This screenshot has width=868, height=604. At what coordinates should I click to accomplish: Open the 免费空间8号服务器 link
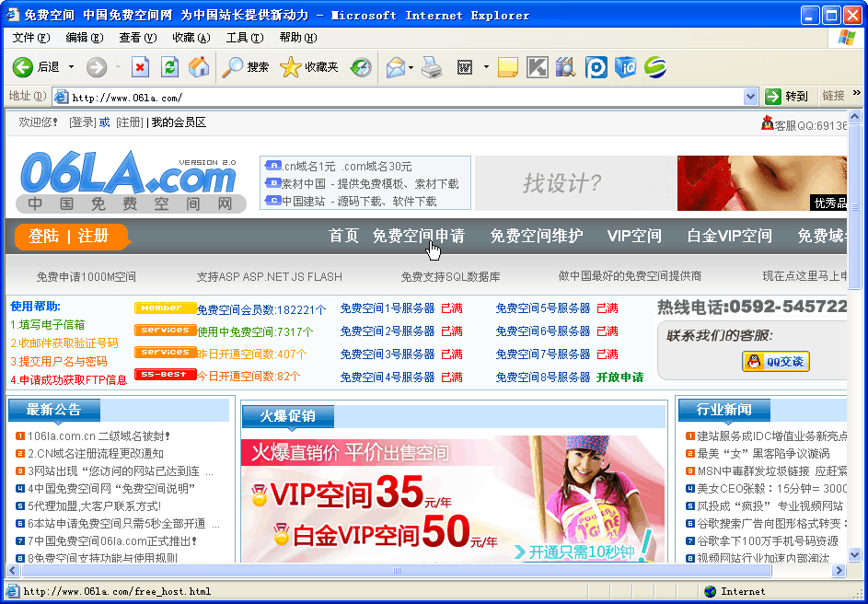tap(542, 377)
